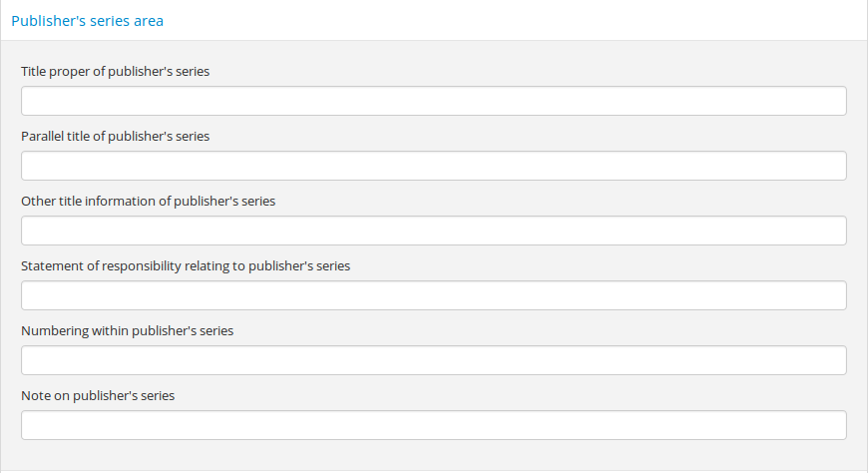Click the "Statement of responsibility" label text
The image size is (868, 473).
coord(186,265)
